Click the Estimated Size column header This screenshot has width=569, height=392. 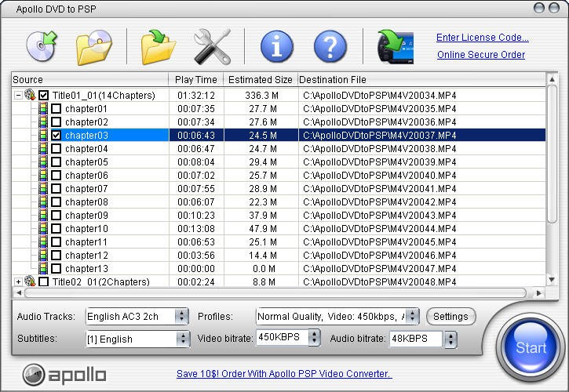click(261, 79)
